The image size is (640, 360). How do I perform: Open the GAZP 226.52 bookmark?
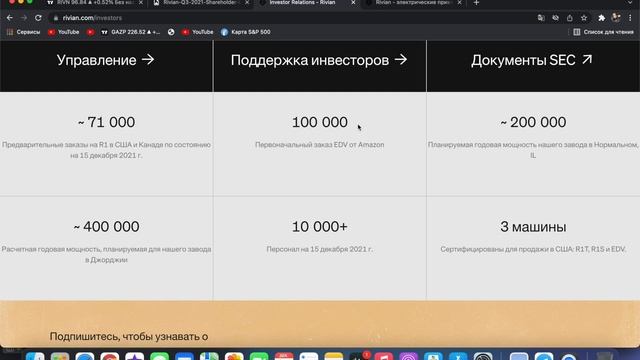click(131, 32)
